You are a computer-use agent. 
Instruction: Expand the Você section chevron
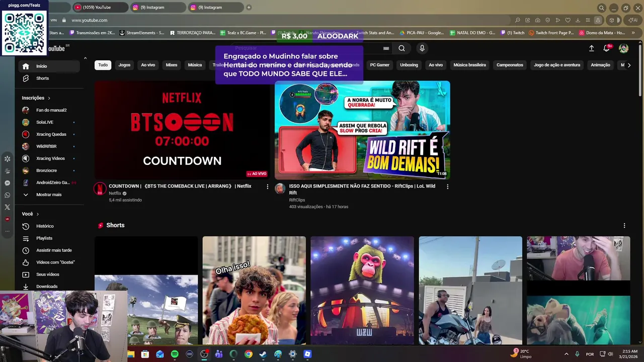pyautogui.click(x=37, y=214)
